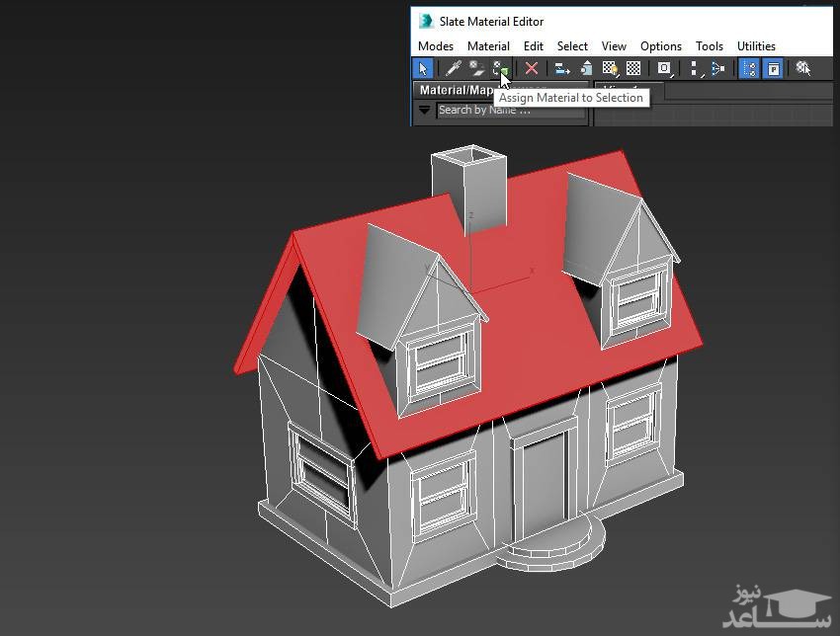Activate the Select Tool arrow icon
840x636 pixels.
coord(423,68)
